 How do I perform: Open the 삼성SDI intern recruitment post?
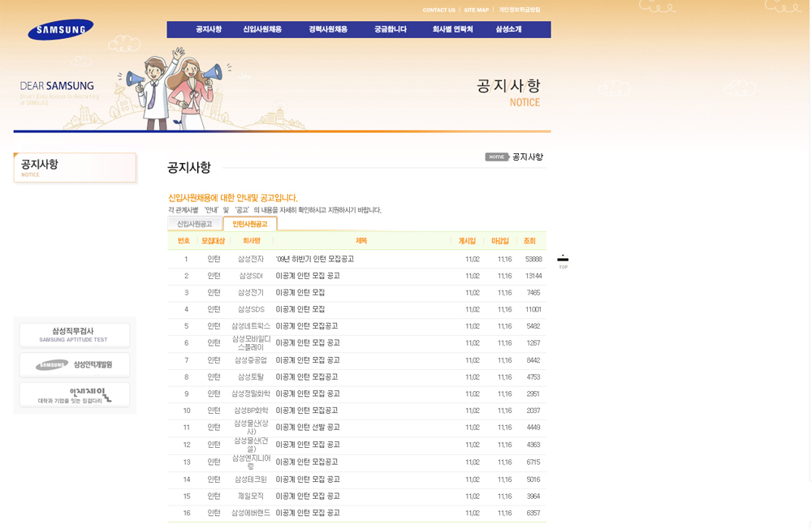tap(308, 276)
